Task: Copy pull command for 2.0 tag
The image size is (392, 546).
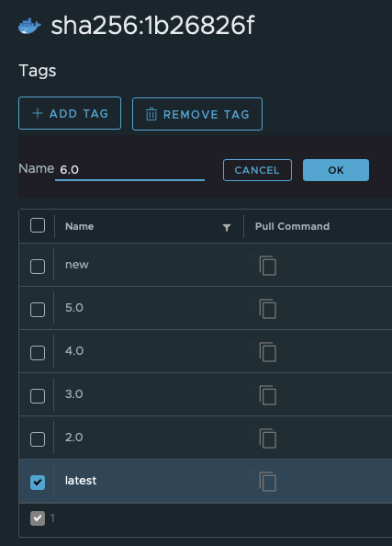Action: point(268,438)
